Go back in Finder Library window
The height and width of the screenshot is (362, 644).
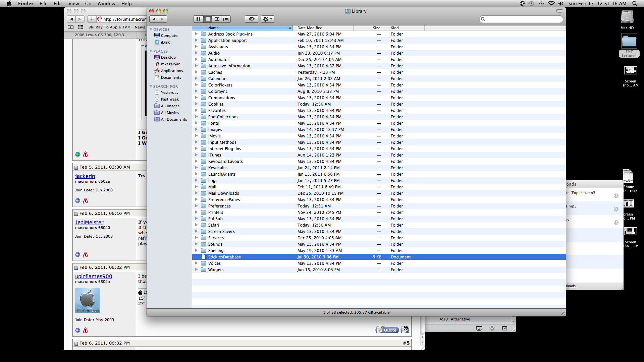click(154, 19)
